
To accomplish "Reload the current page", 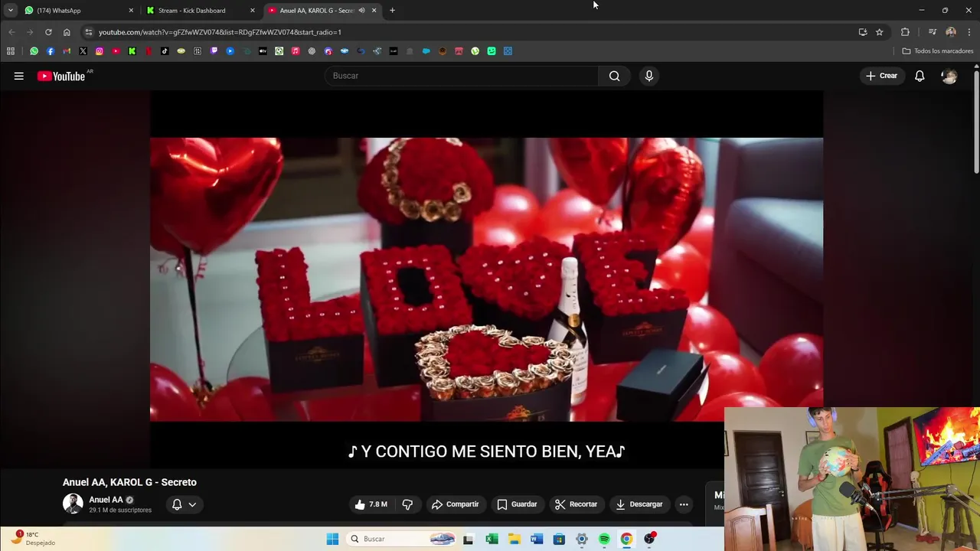I will tap(48, 32).
